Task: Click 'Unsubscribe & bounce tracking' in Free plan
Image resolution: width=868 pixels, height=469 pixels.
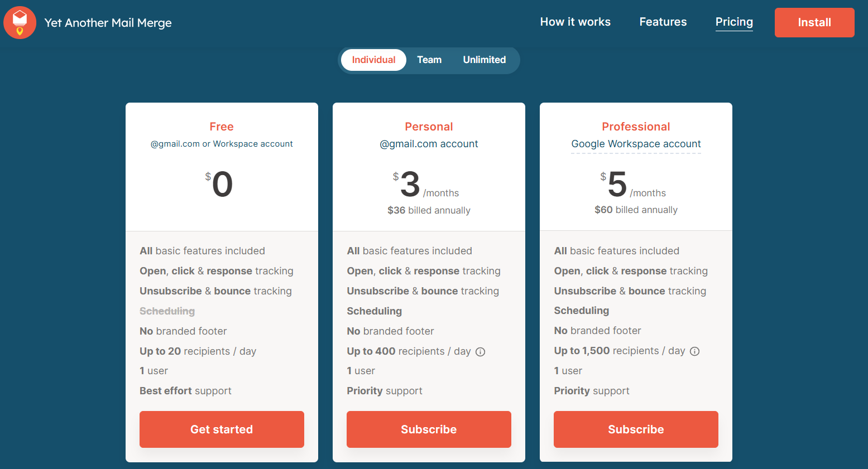Action: [x=215, y=291]
